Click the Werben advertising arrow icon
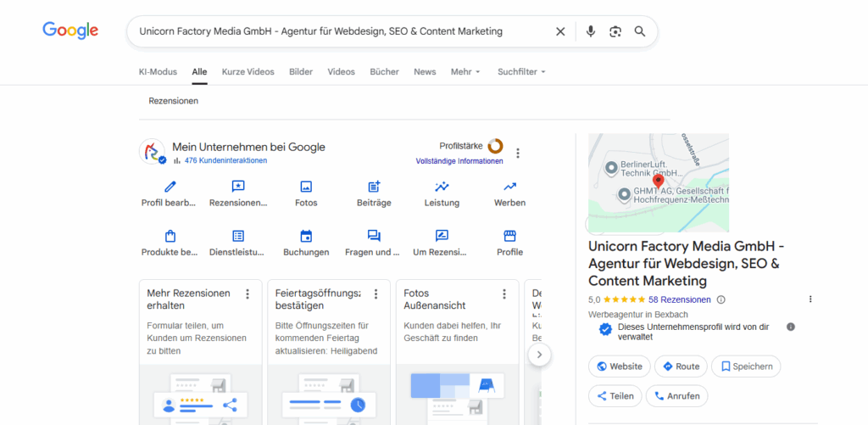 coord(509,187)
